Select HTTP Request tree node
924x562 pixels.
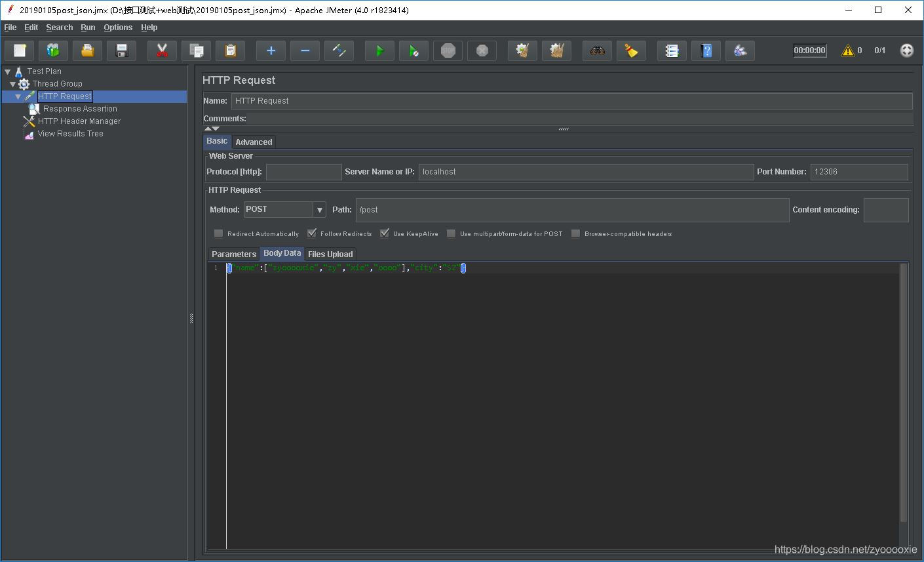point(65,96)
